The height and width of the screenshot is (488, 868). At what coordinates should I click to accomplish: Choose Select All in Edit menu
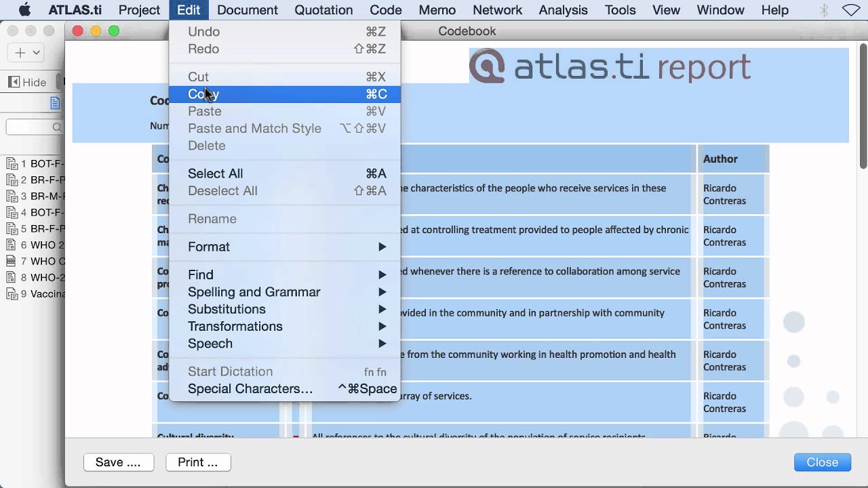pos(285,174)
